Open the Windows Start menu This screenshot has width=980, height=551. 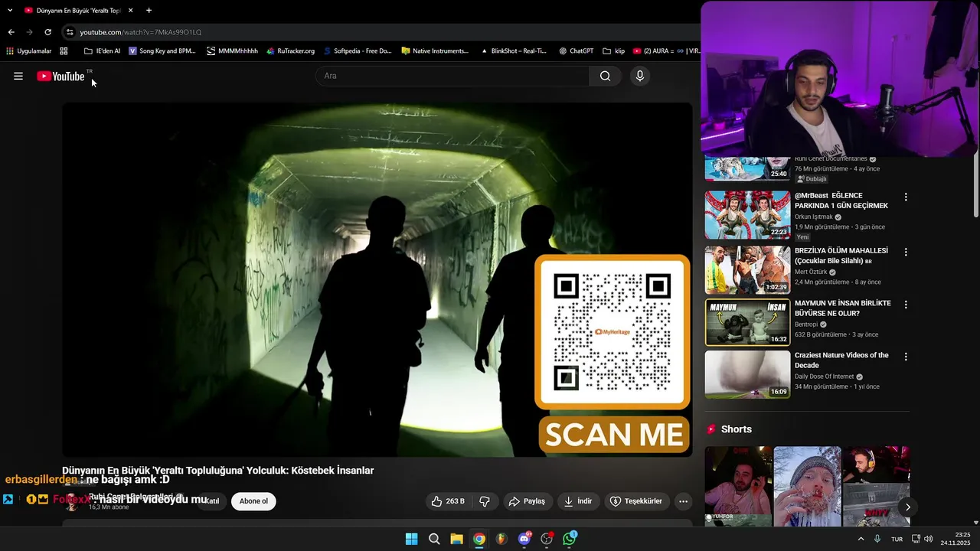pyautogui.click(x=411, y=539)
